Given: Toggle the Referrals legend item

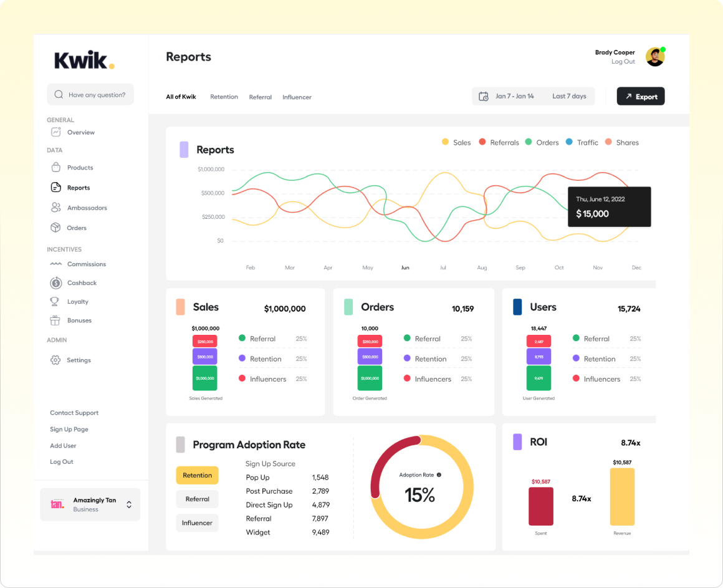Looking at the screenshot, I should pyautogui.click(x=499, y=142).
